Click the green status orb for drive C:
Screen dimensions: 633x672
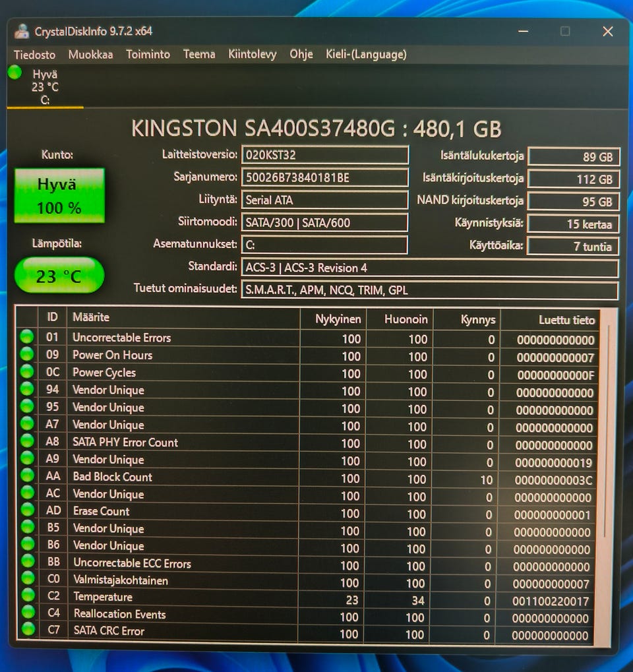[x=15, y=73]
